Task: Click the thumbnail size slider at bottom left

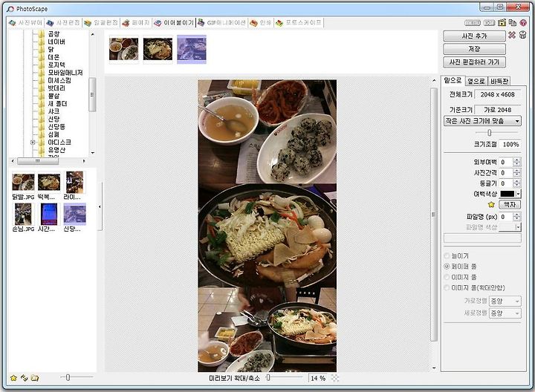Action: tap(68, 377)
